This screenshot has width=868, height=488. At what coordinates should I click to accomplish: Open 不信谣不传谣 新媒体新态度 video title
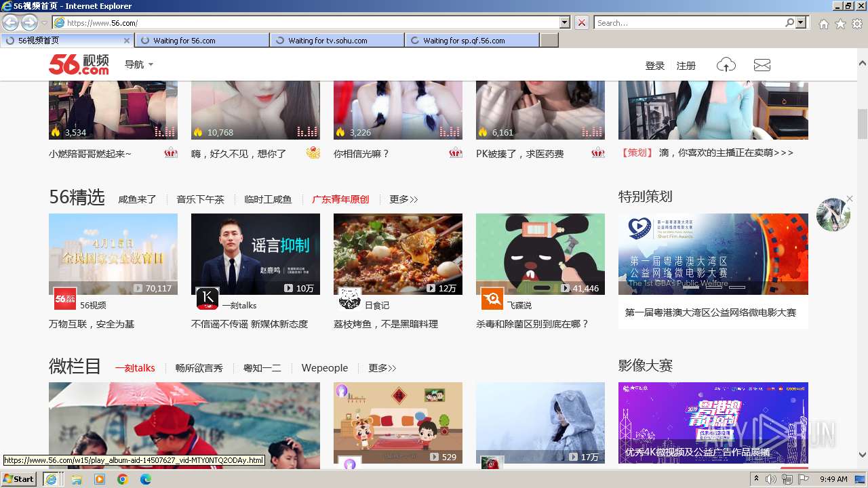coord(250,324)
